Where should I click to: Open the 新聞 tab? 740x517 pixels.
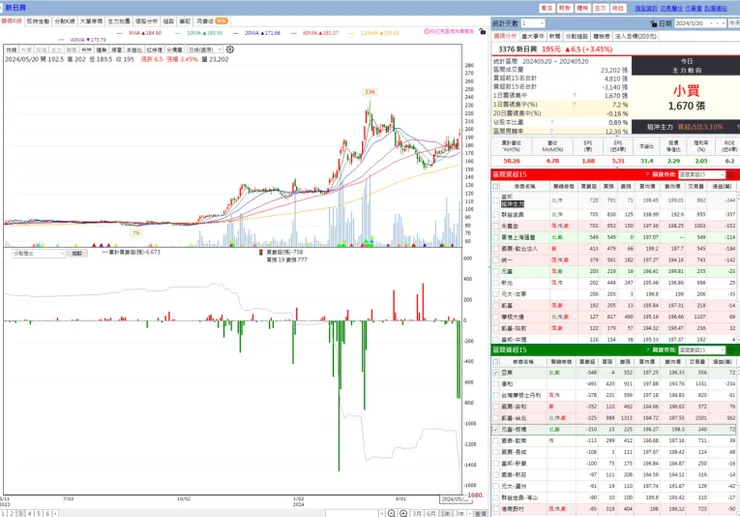point(555,36)
